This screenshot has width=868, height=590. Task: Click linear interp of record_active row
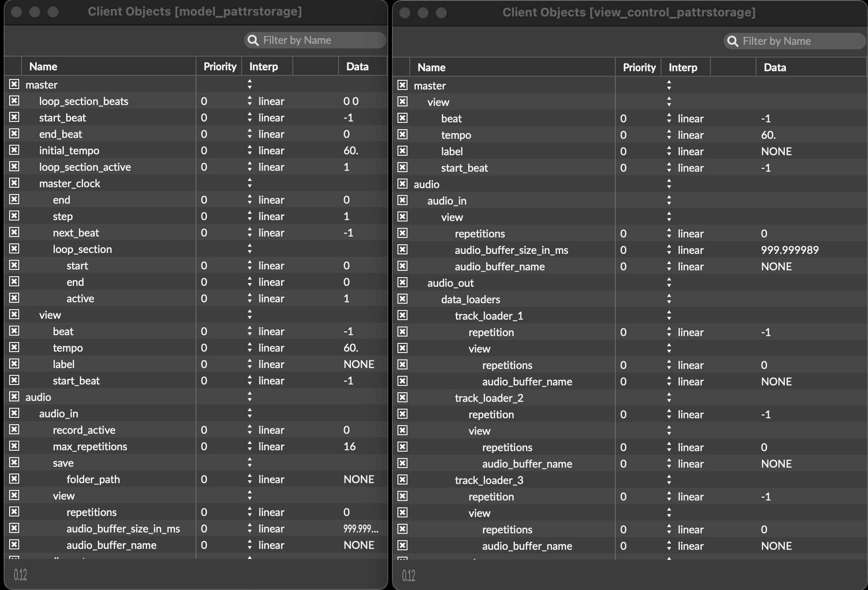(x=271, y=430)
